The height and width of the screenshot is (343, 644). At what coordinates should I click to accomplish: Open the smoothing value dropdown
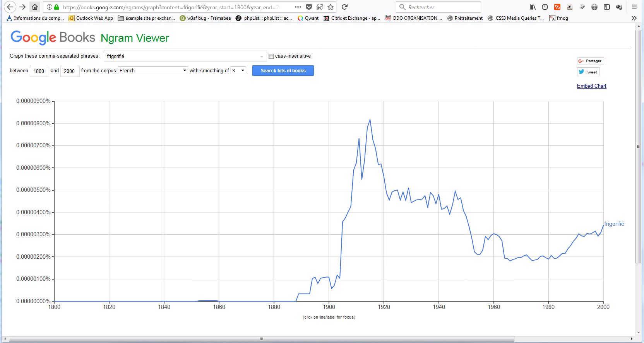[238, 70]
